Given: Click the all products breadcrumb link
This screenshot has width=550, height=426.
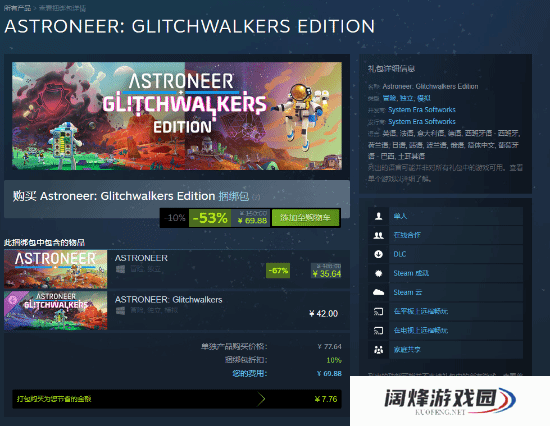Looking at the screenshot, I should (x=17, y=8).
